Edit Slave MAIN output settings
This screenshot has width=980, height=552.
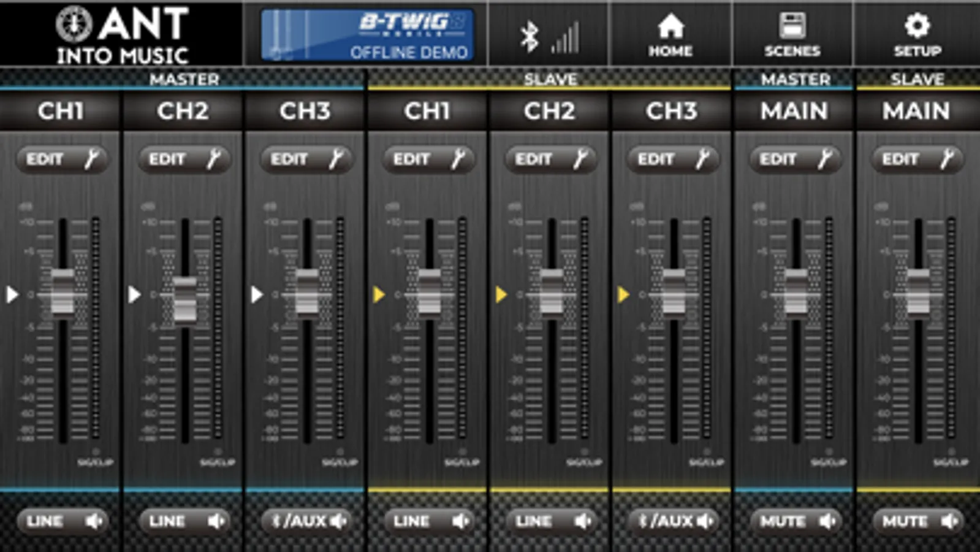(917, 159)
